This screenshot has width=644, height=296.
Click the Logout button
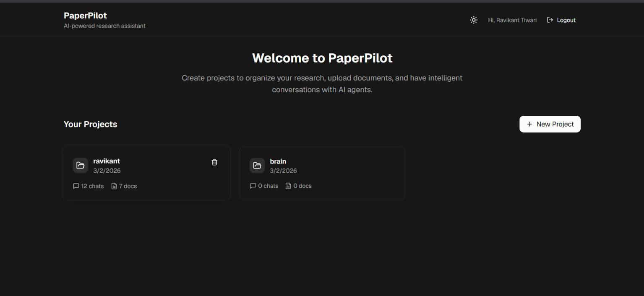[561, 20]
